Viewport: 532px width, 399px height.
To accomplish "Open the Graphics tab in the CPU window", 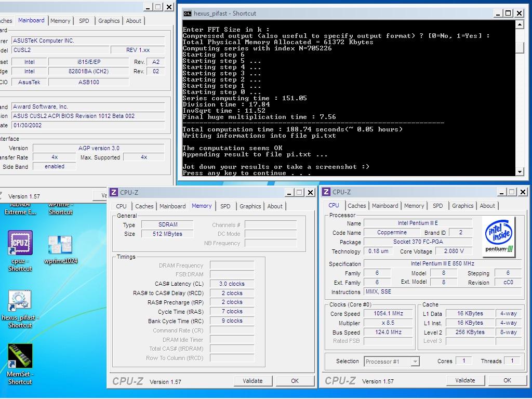I will coord(462,206).
